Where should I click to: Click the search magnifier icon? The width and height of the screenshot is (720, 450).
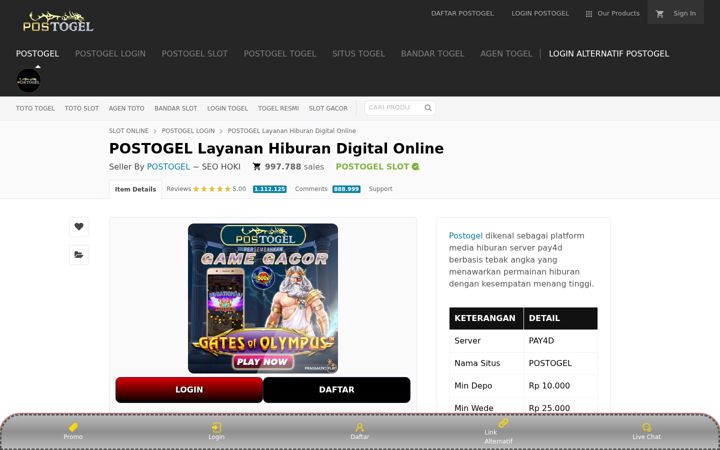[x=428, y=108]
